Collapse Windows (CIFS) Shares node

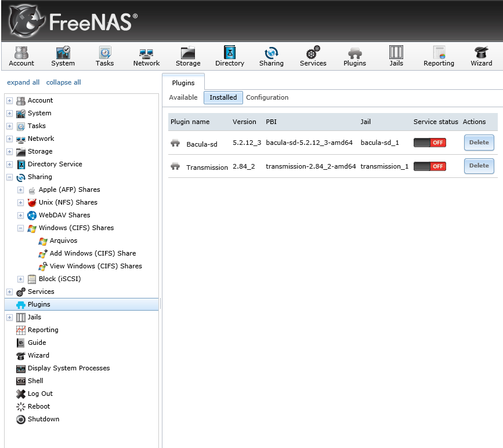tap(20, 228)
